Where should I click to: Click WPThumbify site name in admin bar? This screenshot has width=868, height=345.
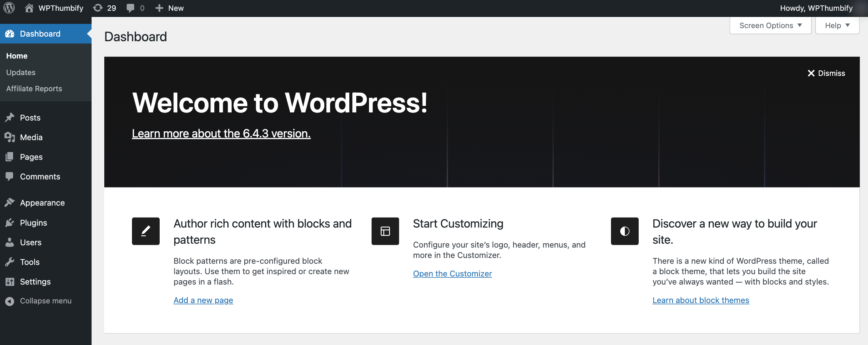(61, 8)
